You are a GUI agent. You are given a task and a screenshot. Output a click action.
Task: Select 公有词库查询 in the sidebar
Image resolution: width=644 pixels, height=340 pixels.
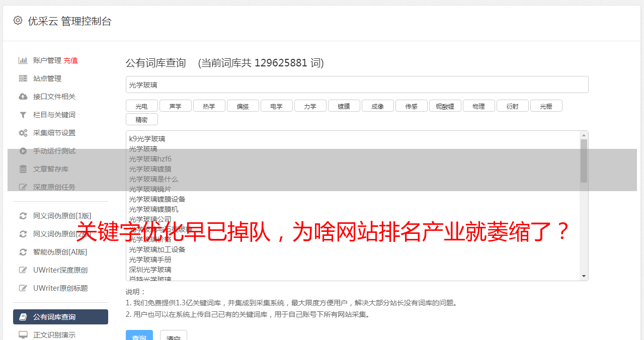point(60,317)
